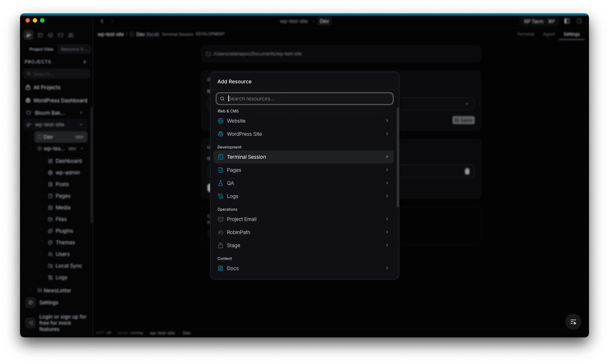Expand the Bloom Bak project chevron
The image size is (609, 364).
[82, 113]
